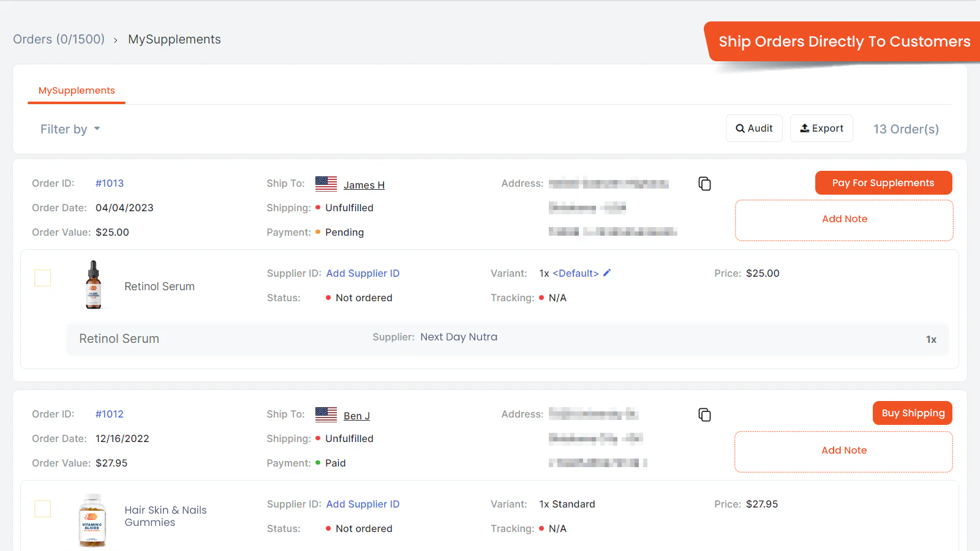The image size is (980, 551).
Task: Click Hair Skin & Nails Gummies product name
Action: 165,516
